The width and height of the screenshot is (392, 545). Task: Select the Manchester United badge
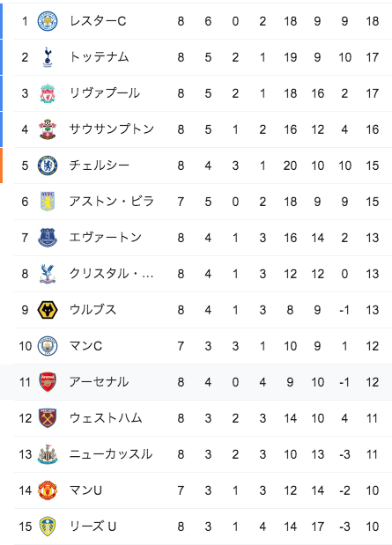coord(48,490)
